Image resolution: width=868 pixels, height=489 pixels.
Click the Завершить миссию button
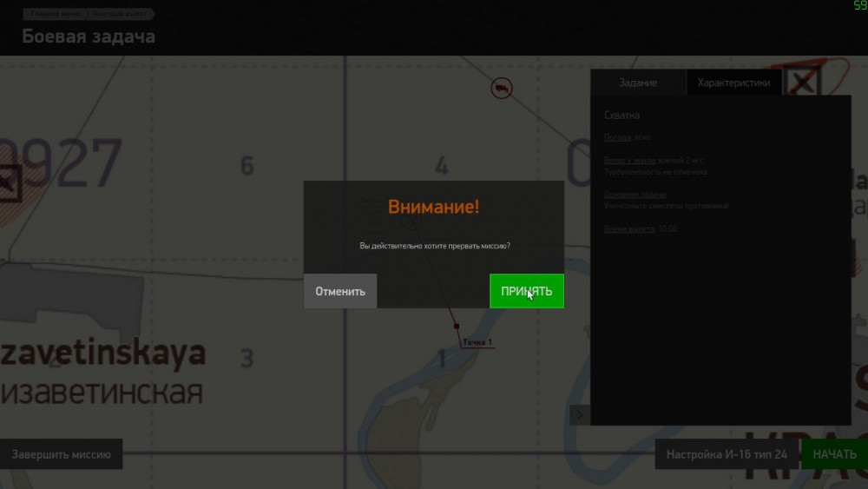61,454
